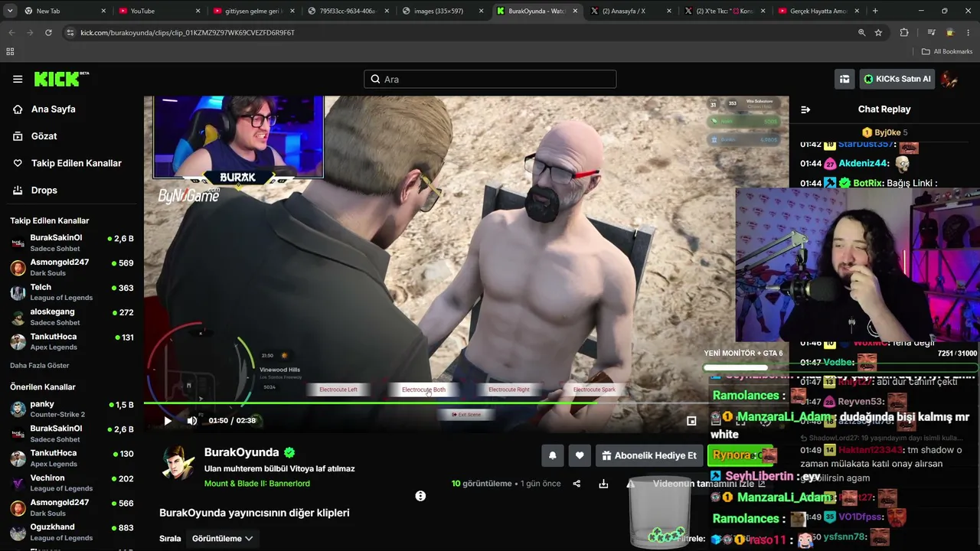Follow BurakOyunda with the heart button
Viewport: 980px width, 551px height.
[580, 455]
